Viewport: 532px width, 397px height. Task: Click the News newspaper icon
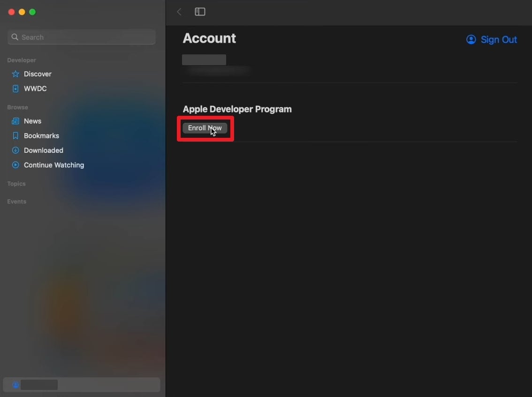(x=15, y=121)
